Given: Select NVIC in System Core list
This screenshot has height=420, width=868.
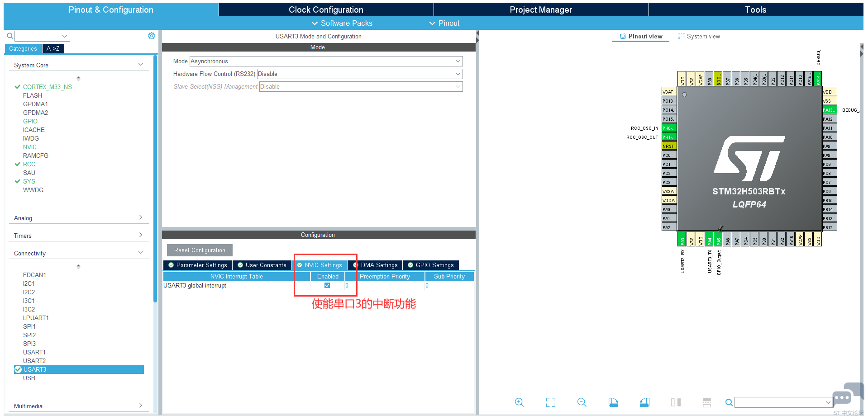Looking at the screenshot, I should click(30, 147).
